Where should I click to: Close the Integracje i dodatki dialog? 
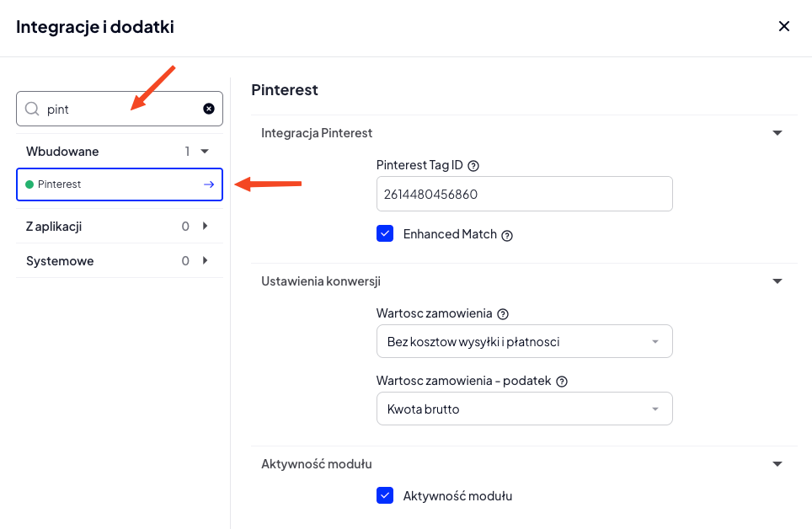pyautogui.click(x=784, y=26)
